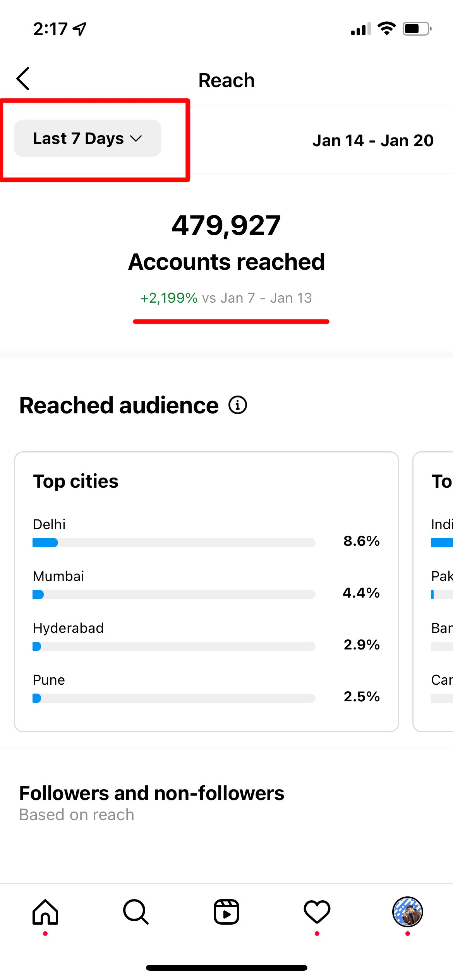This screenshot has height=980, width=453.
Task: Tap the 479,927 accounts reached figure
Action: 226,225
